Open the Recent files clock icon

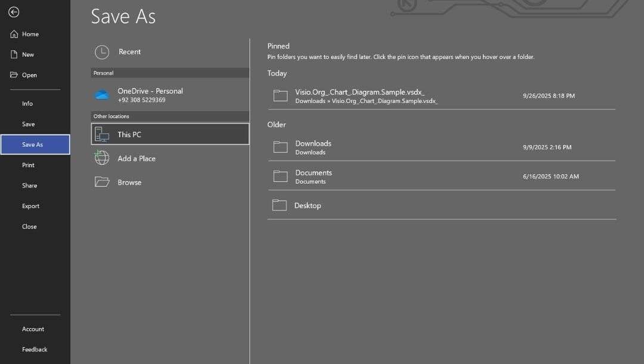[x=102, y=52]
